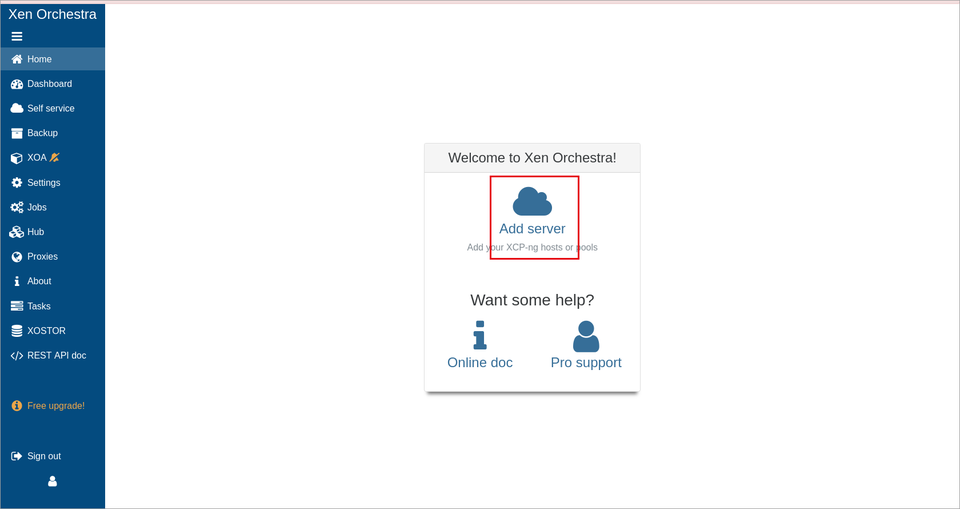Click the Jobs cogs icon
The image size is (960, 509).
pos(17,208)
